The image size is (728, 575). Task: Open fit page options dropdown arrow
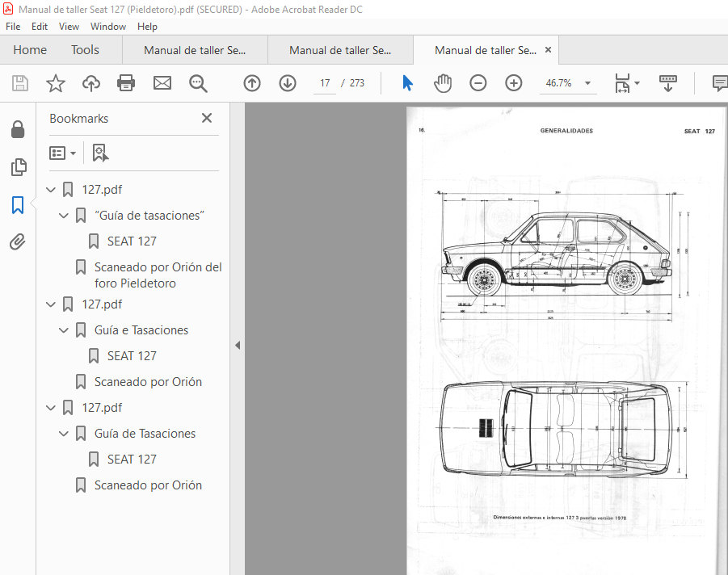637,83
